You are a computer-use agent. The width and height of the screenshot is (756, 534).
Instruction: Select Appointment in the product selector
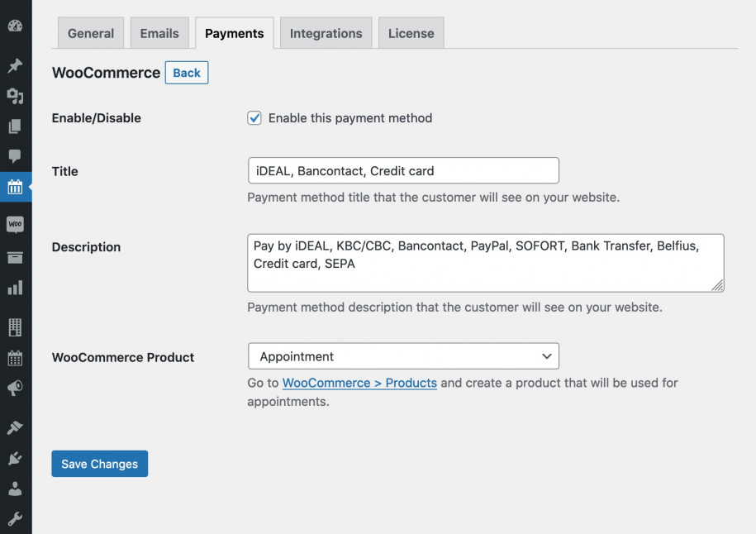click(402, 355)
